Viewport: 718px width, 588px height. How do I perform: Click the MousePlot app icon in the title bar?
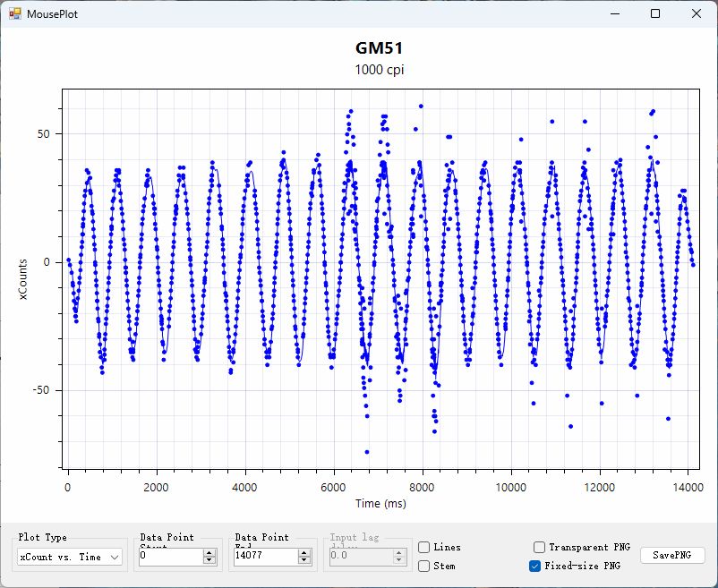[14, 13]
